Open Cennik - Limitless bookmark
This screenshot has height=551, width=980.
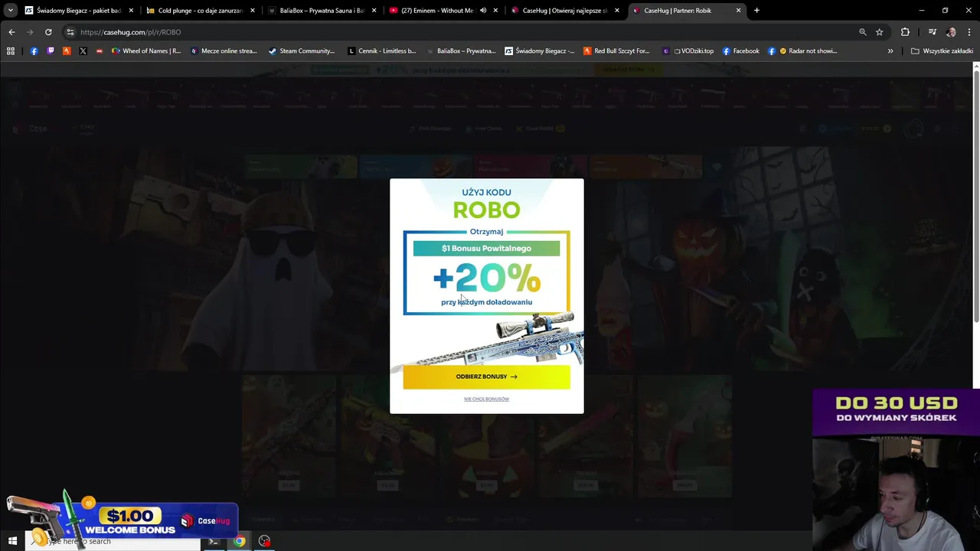(x=381, y=51)
